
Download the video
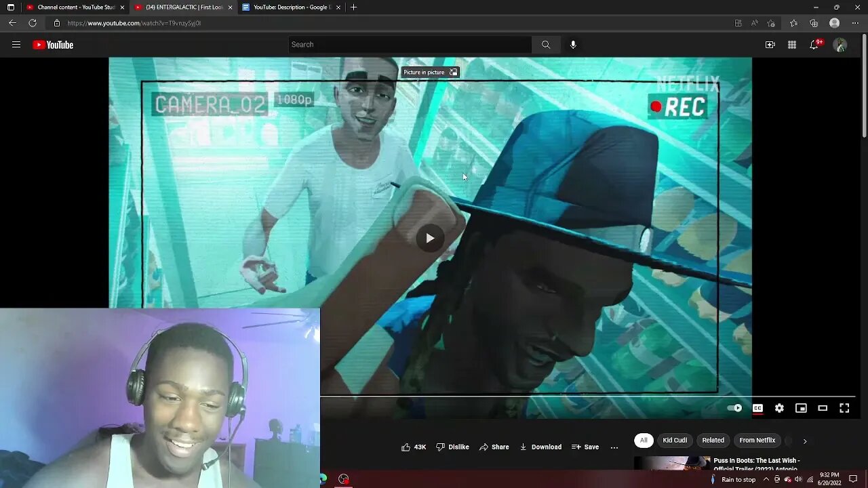click(x=540, y=447)
